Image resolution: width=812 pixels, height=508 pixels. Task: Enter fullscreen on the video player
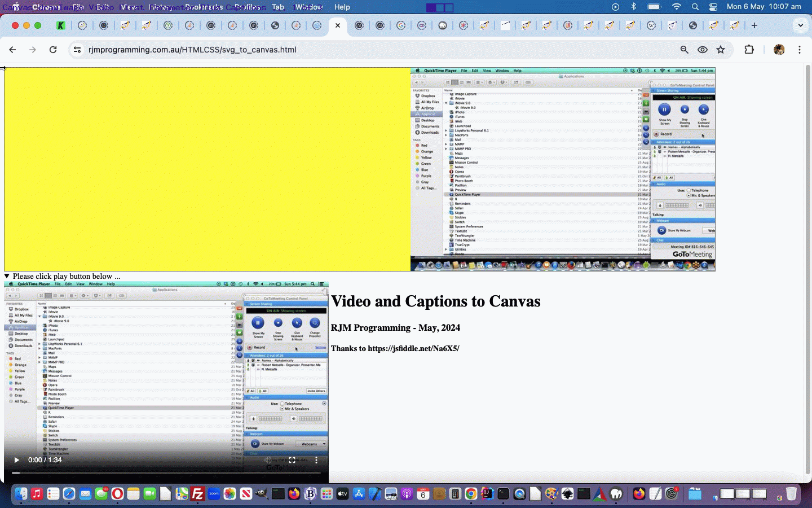point(292,460)
